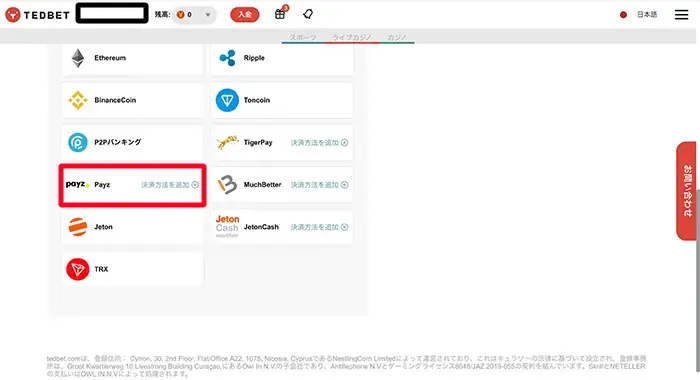Click the JetonCash label text
Screen dimensions: 700x380
pyautogui.click(x=261, y=227)
